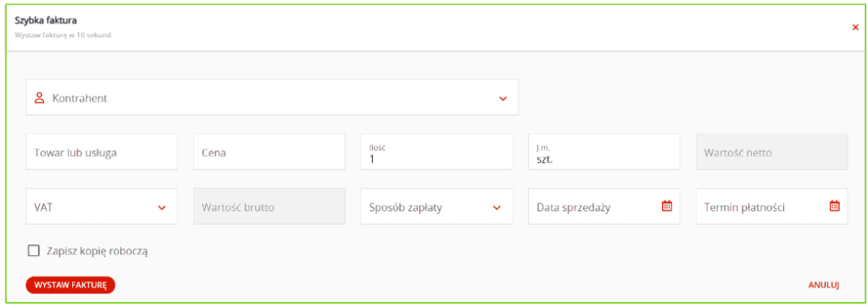Open the VAT rate dropdown

click(x=102, y=207)
